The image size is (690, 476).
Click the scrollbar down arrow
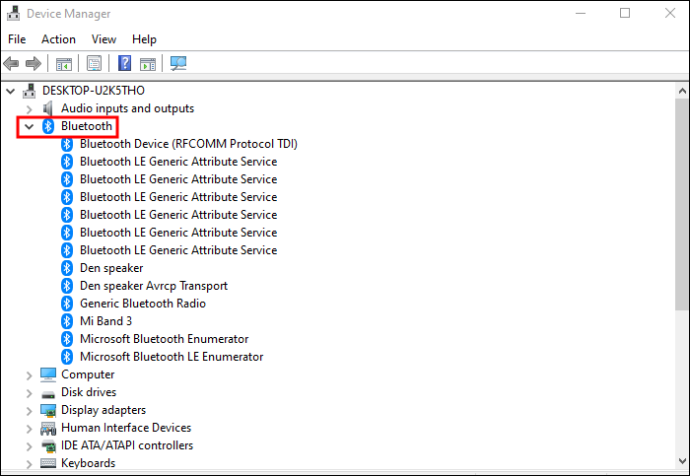point(682,461)
